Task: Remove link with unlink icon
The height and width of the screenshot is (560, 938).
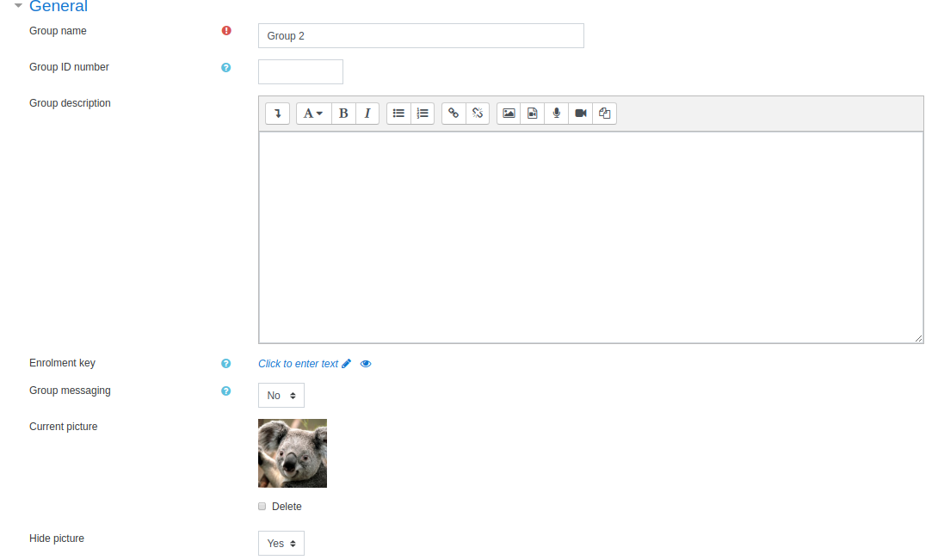Action: (x=478, y=113)
